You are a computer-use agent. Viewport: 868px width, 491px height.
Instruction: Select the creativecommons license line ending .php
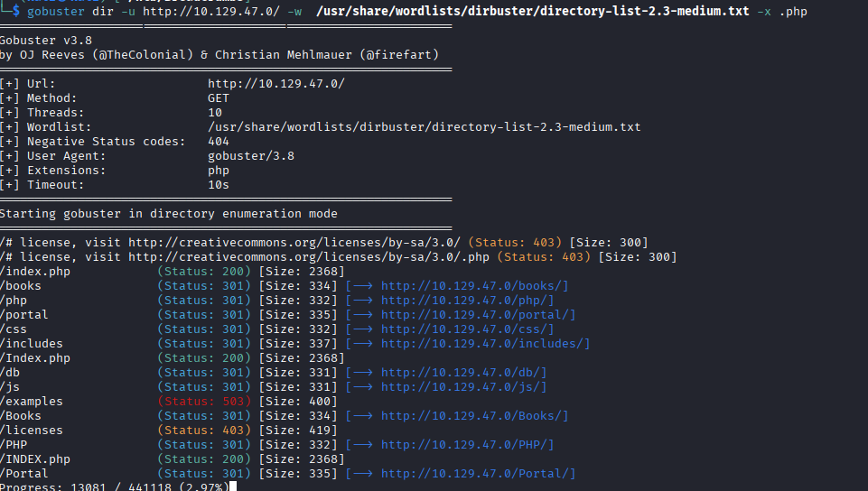(338, 257)
